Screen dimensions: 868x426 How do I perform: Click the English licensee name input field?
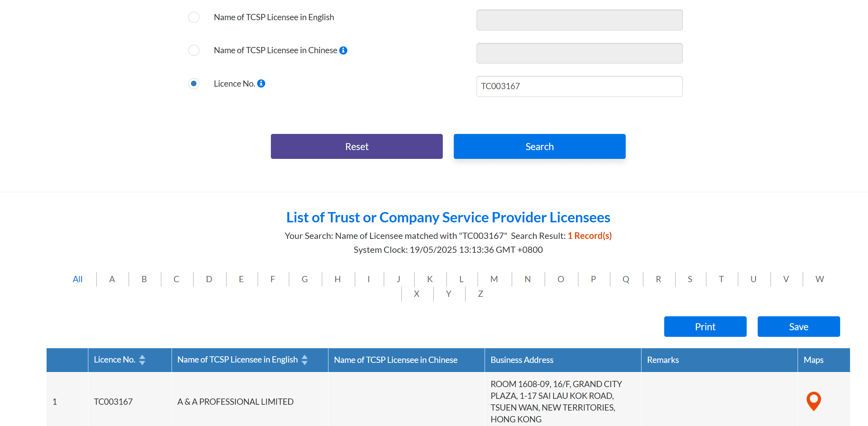580,20
